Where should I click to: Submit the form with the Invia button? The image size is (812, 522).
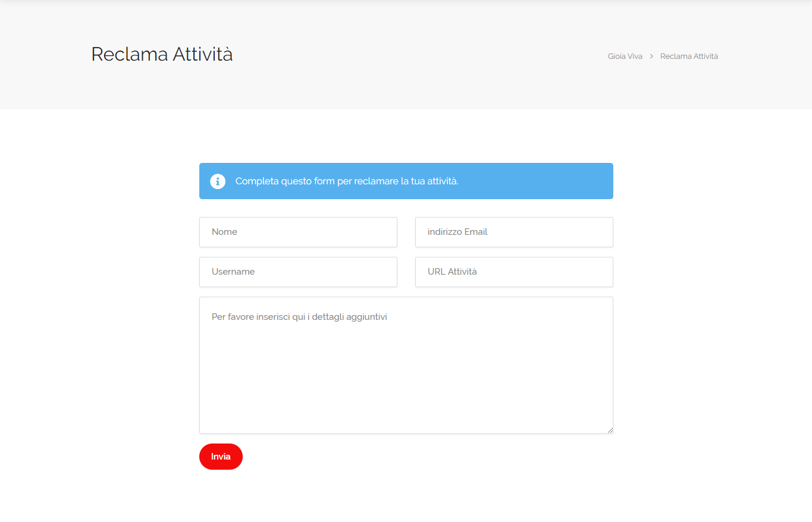[221, 457]
